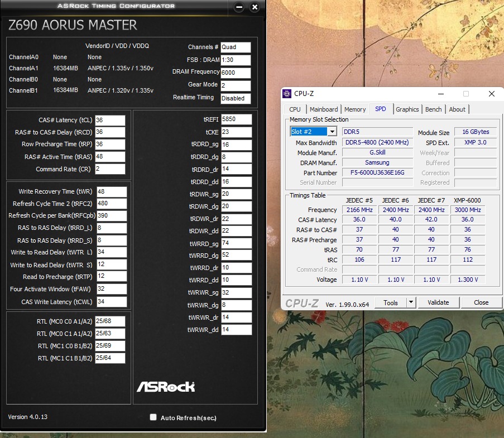Click the Tools button in CPU-Z
This screenshot has height=438, width=504.
point(391,302)
